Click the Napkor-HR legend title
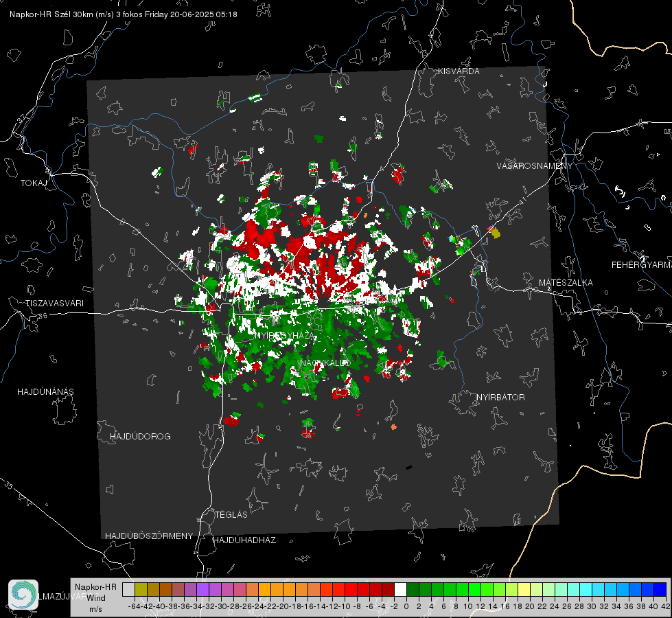 (95, 586)
